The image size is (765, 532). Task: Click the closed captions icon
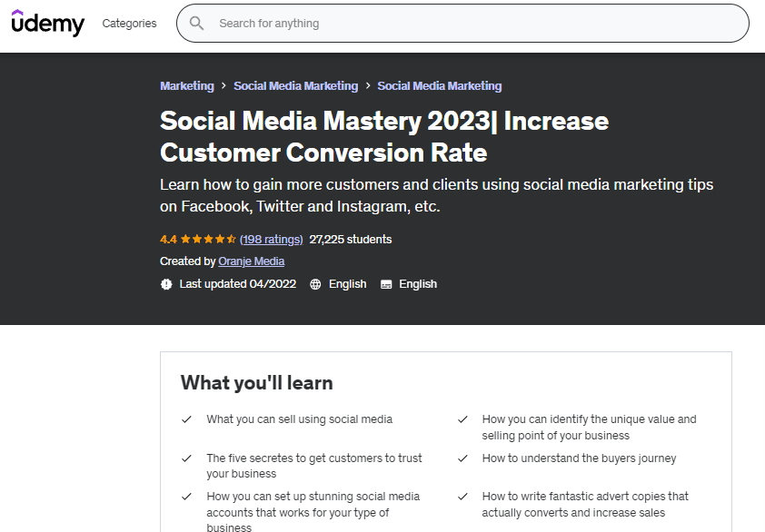(386, 284)
